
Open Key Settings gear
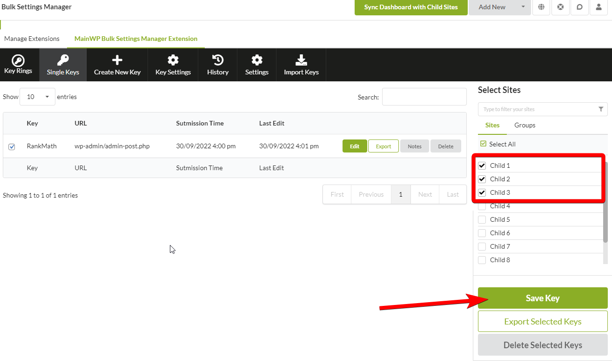click(173, 60)
